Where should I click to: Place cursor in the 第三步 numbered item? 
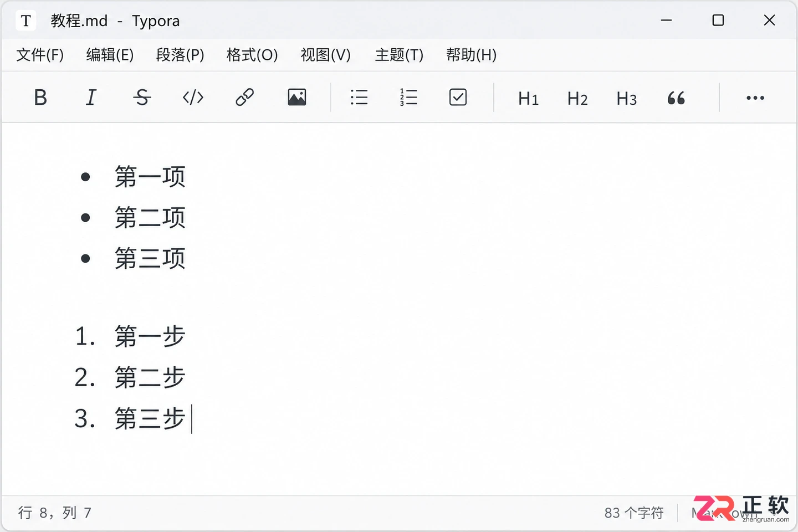point(150,418)
